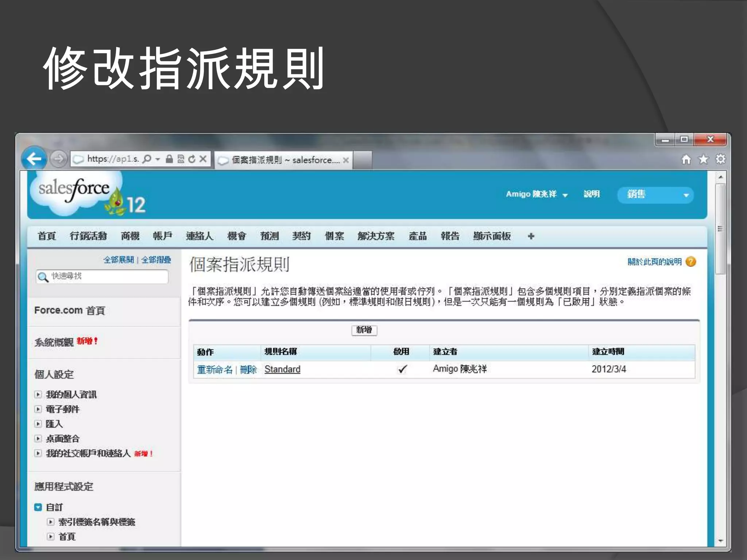Click the salesforce logo

pyautogui.click(x=77, y=192)
